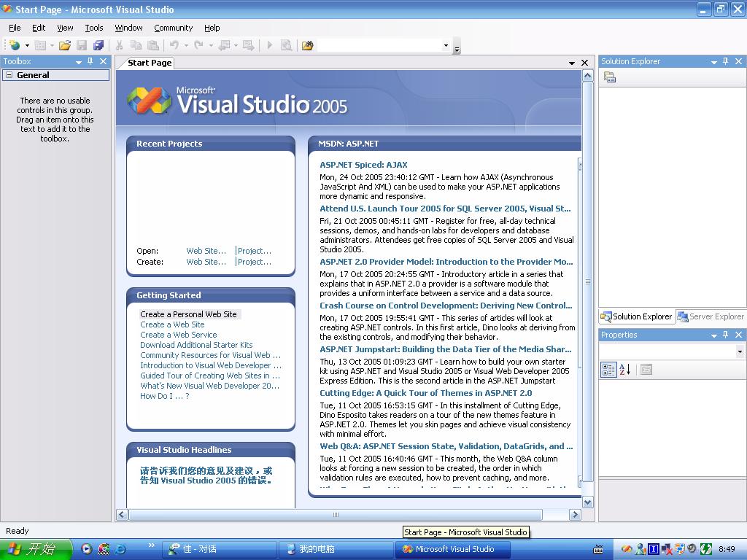The height and width of the screenshot is (560, 747).
Task: Click the Redo arrow icon
Action: pyautogui.click(x=198, y=45)
